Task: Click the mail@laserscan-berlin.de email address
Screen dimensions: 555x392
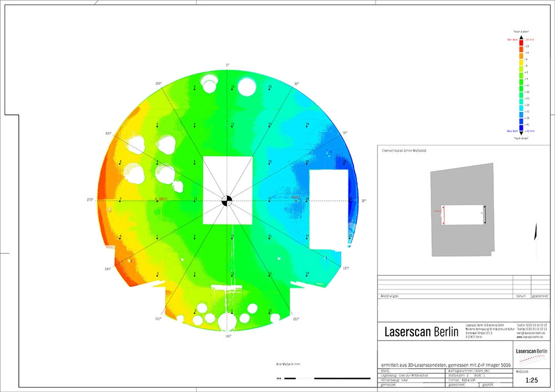Action: (x=532, y=332)
